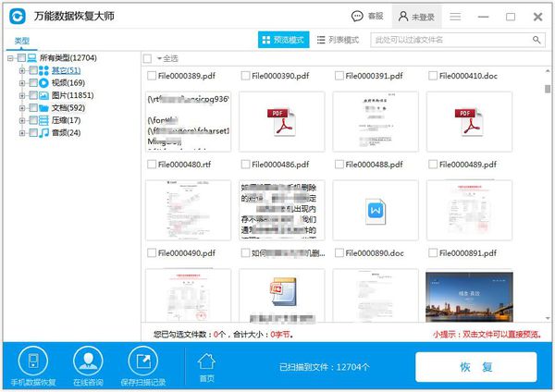555x392 pixels.
Task: Check the File0000480.rtf checkbox
Action: (x=152, y=165)
